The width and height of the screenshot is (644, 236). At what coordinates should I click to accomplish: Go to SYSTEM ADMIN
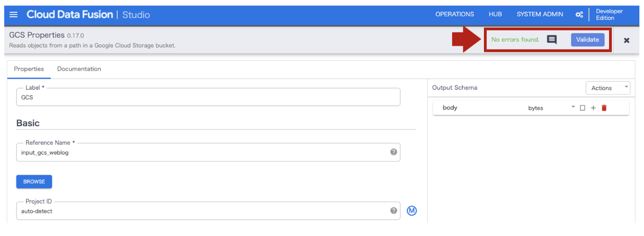click(x=540, y=14)
